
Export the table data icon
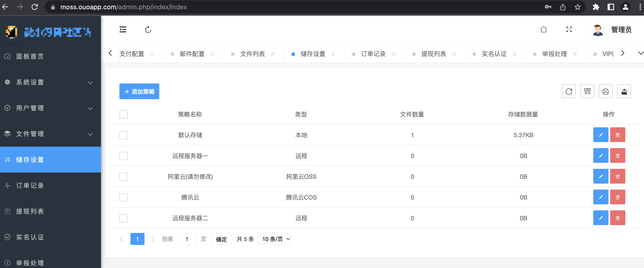click(x=624, y=91)
